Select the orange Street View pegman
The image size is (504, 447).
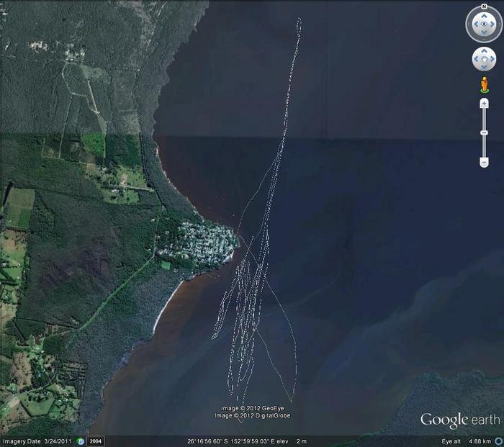tap(485, 86)
